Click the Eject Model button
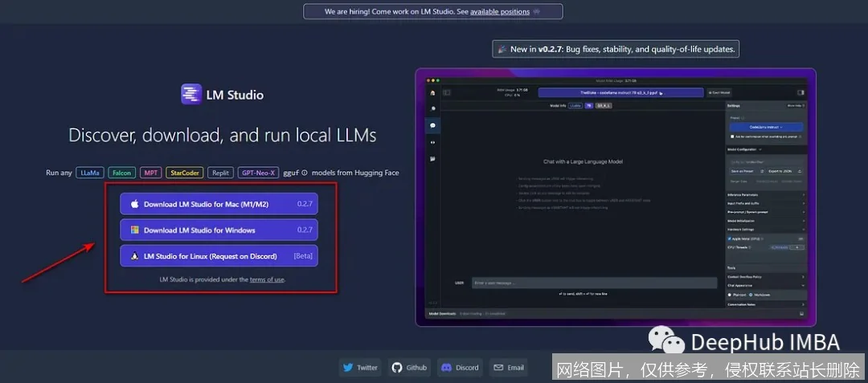The height and width of the screenshot is (383, 868). (x=719, y=93)
